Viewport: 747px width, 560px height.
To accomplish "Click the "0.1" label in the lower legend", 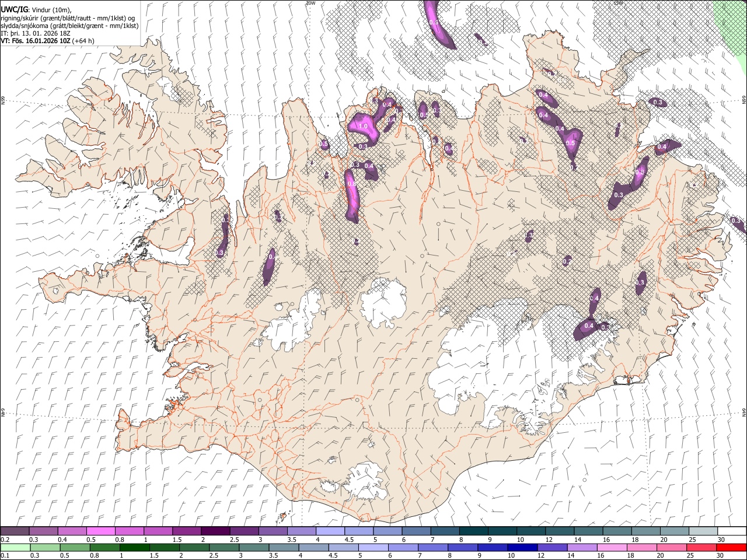I will click(5, 555).
